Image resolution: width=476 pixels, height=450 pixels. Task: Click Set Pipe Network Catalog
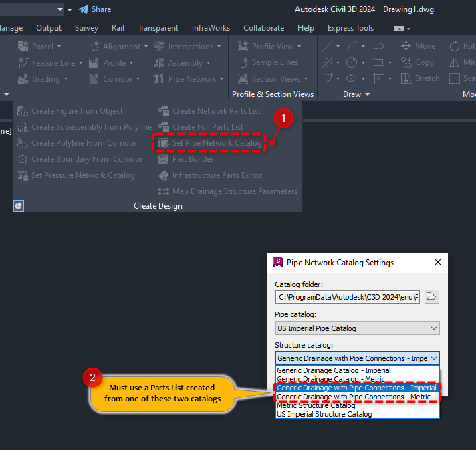click(x=210, y=143)
